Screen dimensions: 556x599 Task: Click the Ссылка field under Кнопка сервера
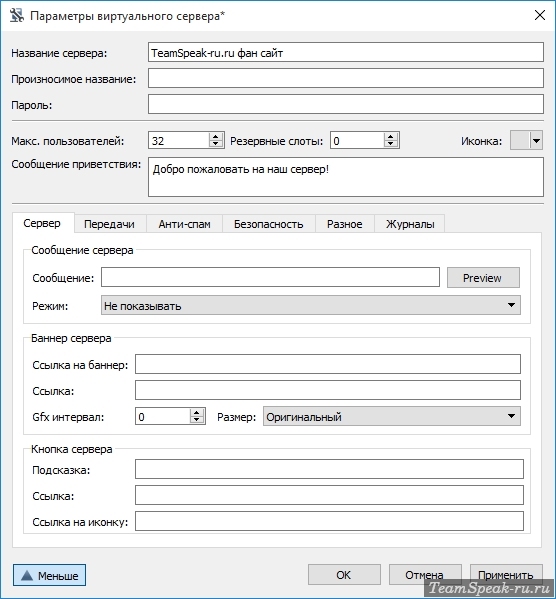(329, 495)
